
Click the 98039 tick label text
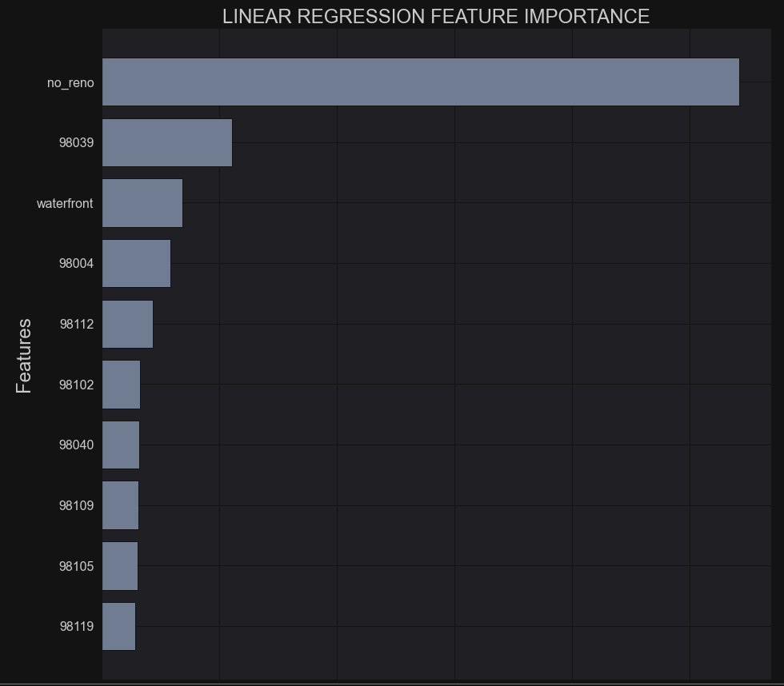(x=76, y=143)
